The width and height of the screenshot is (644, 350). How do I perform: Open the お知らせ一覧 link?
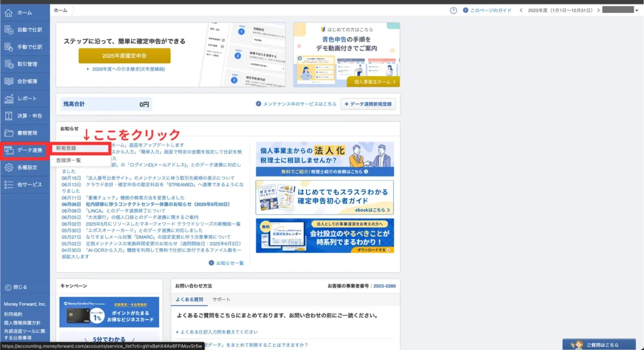point(226,263)
